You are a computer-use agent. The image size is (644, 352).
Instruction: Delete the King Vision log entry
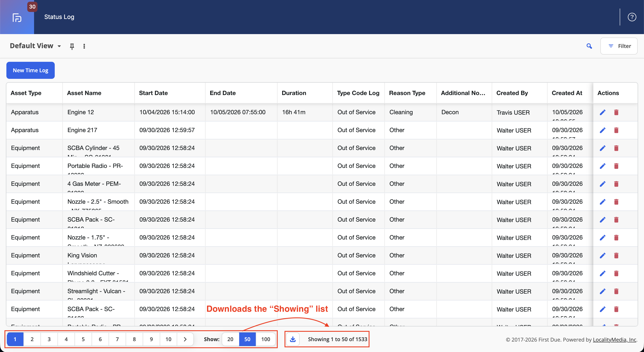click(x=616, y=255)
